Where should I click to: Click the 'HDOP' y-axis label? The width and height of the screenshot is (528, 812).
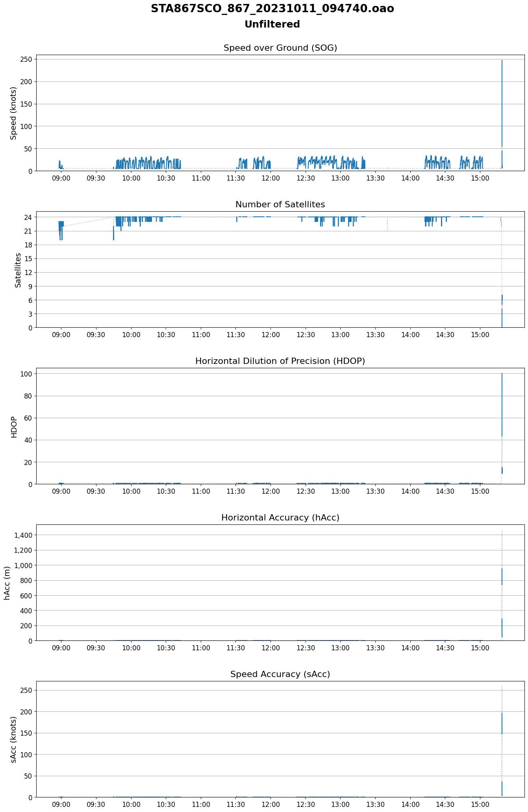click(x=14, y=426)
